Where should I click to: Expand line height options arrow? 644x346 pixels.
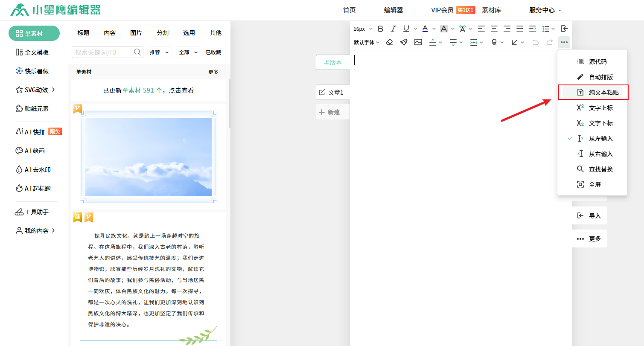click(554, 29)
